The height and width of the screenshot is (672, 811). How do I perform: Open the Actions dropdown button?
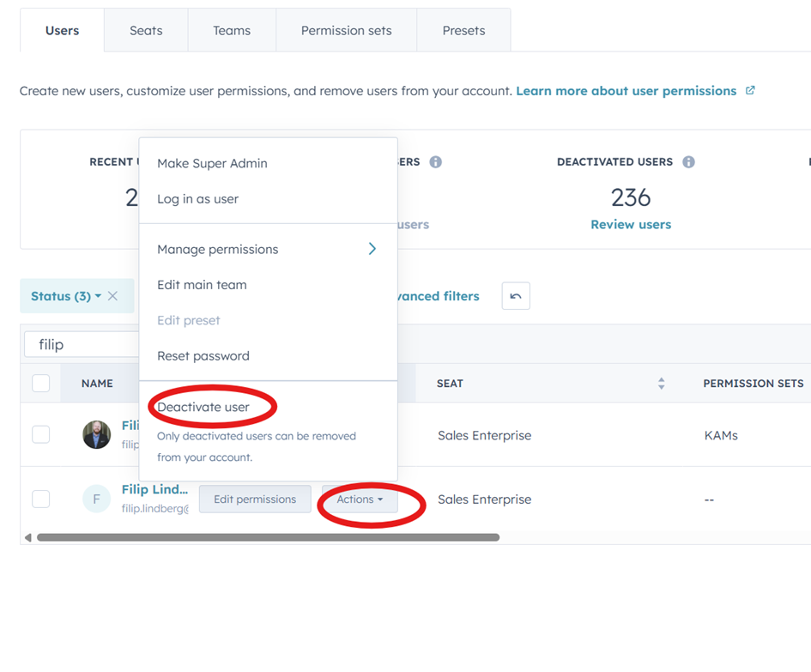pos(360,499)
